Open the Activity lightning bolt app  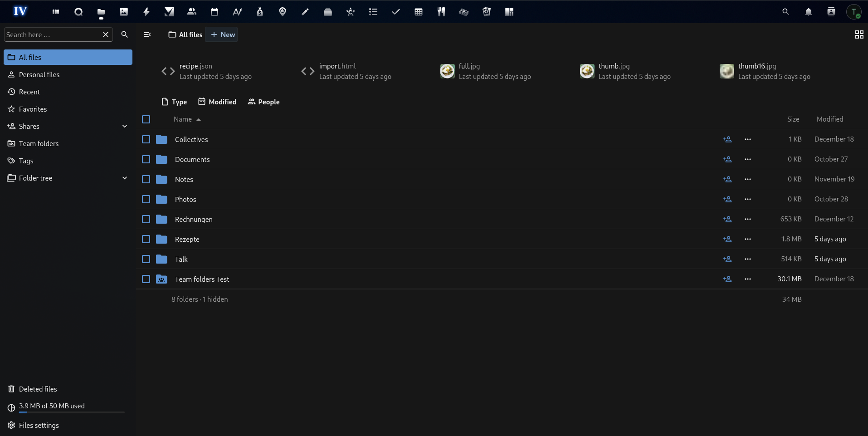(x=146, y=11)
